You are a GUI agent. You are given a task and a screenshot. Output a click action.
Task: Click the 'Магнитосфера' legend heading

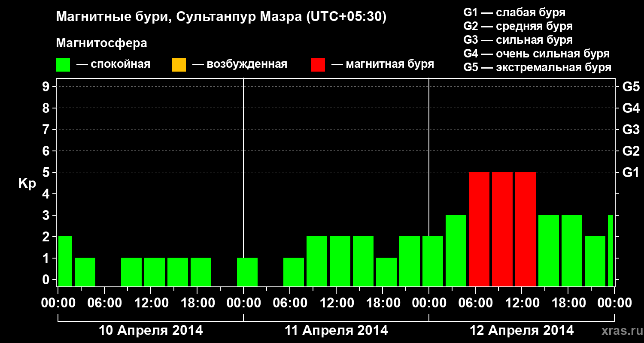pos(101,43)
